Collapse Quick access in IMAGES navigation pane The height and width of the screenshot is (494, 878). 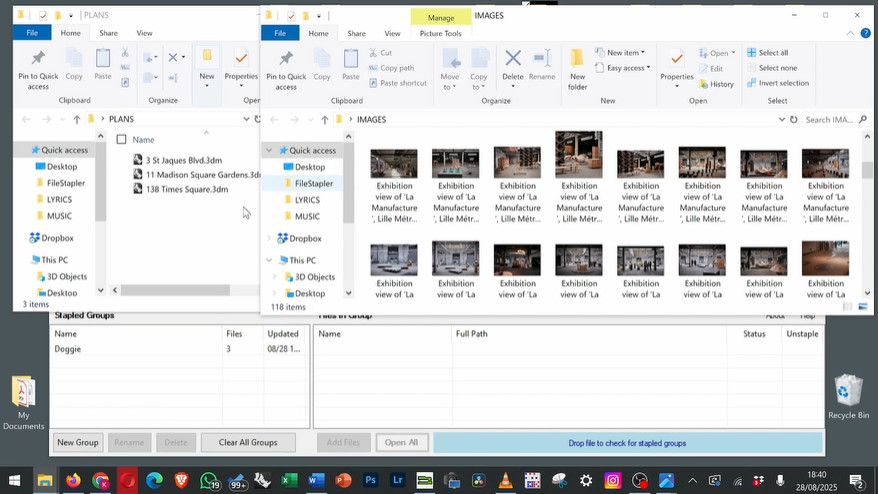[x=269, y=150]
